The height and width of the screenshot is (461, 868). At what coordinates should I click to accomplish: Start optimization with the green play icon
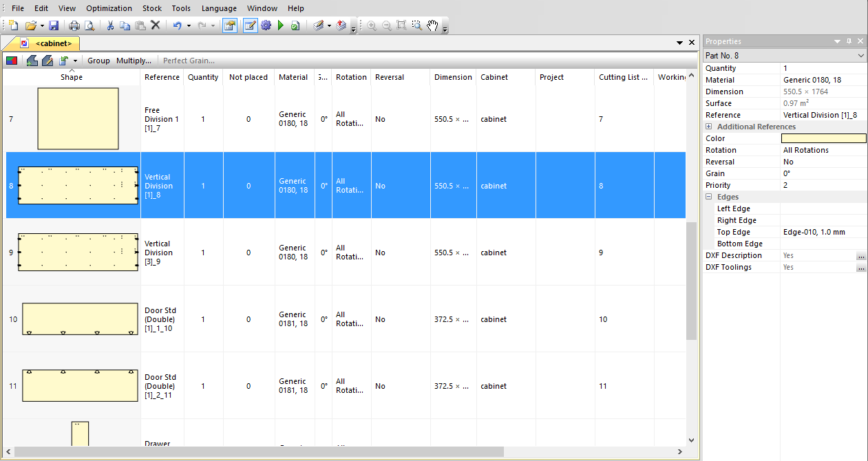point(281,26)
